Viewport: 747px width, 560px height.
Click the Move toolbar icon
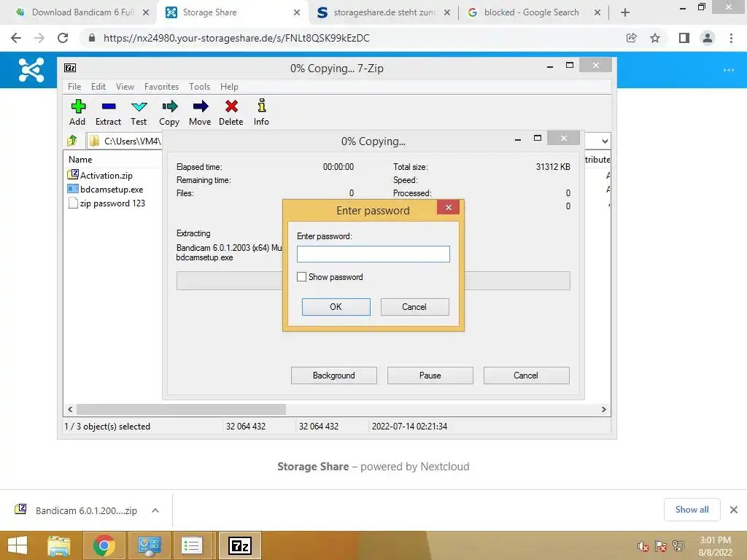tap(200, 106)
